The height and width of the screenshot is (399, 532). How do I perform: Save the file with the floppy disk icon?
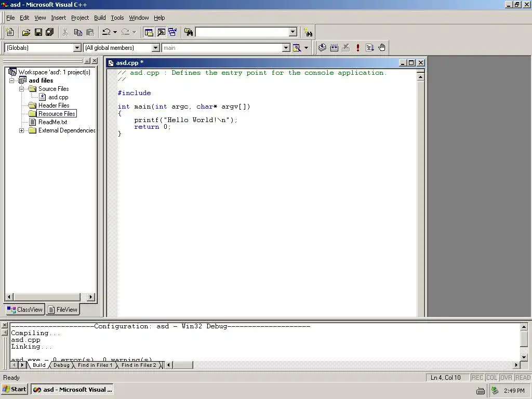38,32
